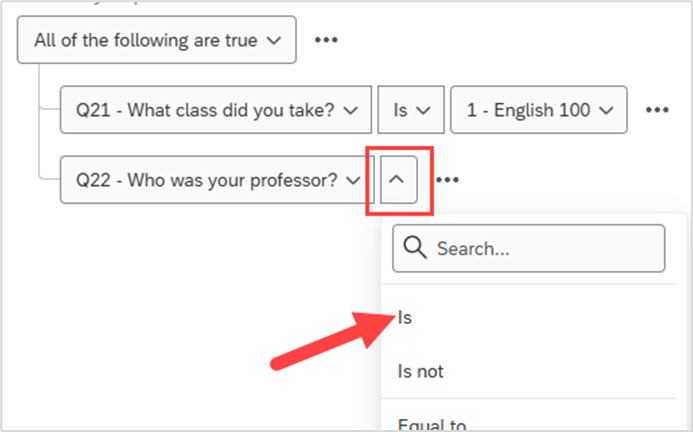Click the down-chevron on the Q22 question dropdown
This screenshot has width=693, height=432.
353,180
